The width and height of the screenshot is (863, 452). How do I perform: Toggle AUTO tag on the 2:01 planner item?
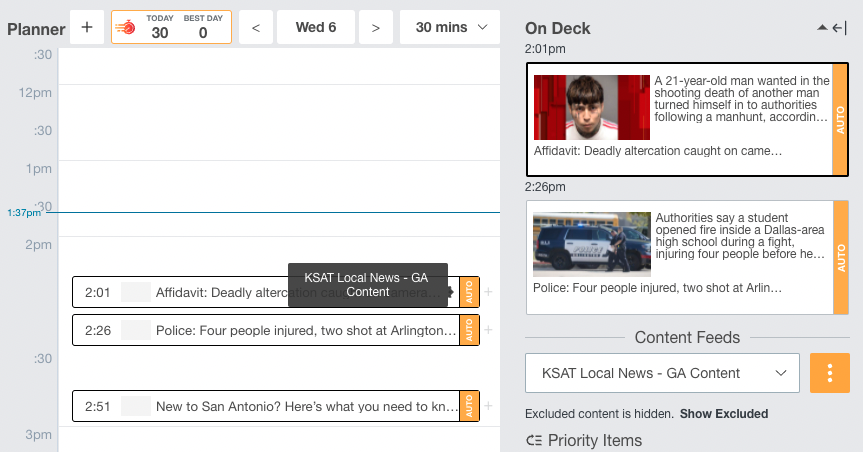pos(469,292)
